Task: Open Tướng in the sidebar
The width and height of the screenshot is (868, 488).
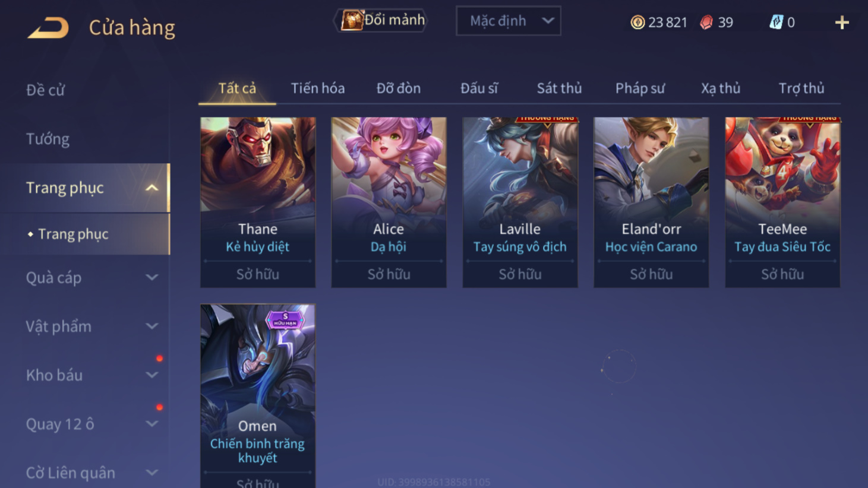Action: coord(48,139)
